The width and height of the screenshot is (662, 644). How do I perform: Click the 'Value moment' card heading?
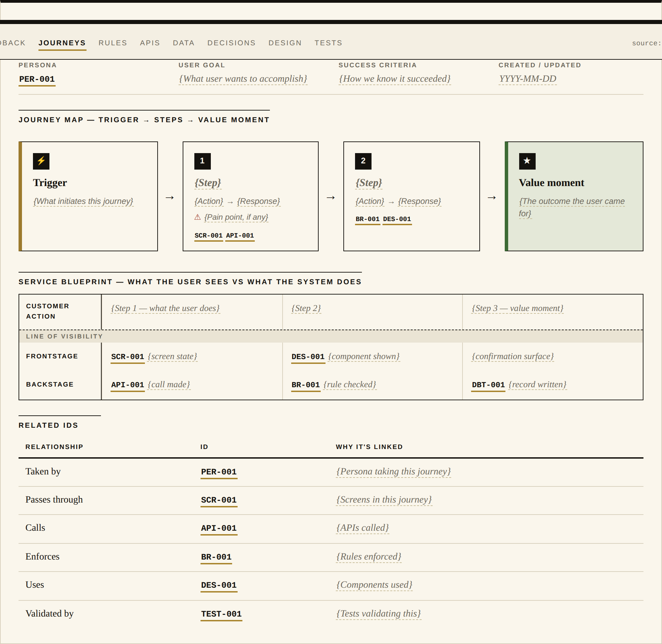point(551,183)
